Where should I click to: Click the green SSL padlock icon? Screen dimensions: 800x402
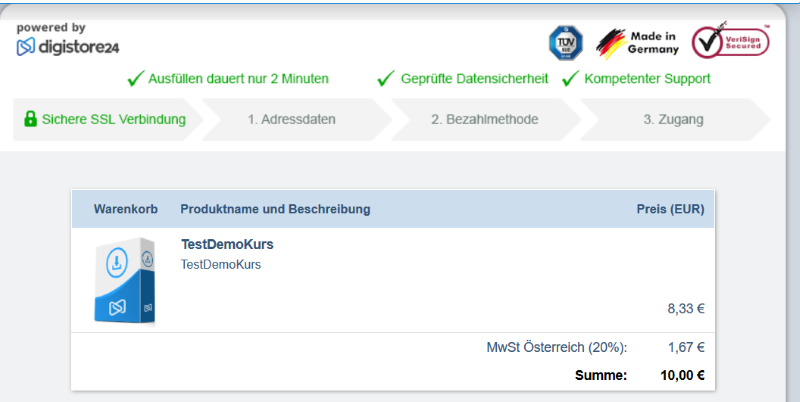pos(31,119)
